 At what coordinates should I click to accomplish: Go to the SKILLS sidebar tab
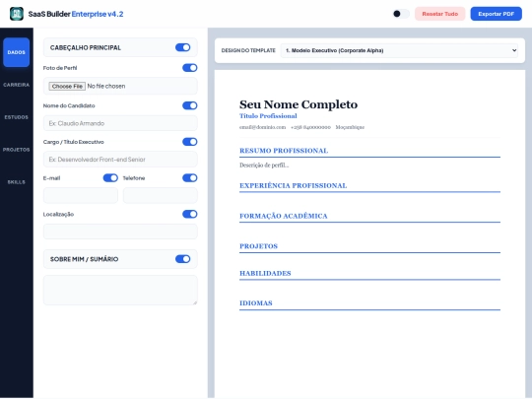(17, 182)
